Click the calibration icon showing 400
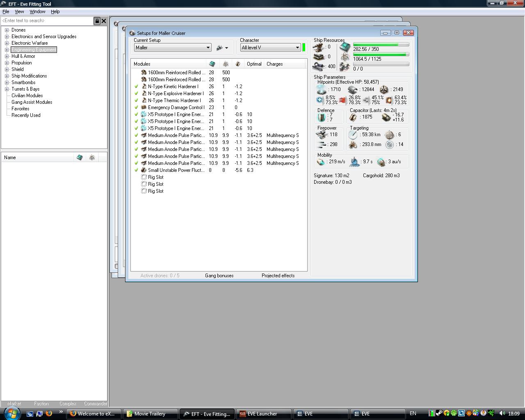 coord(319,66)
